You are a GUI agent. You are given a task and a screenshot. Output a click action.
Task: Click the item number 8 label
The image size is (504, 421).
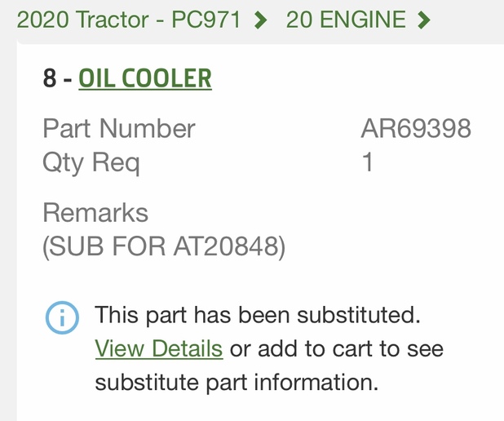(50, 78)
